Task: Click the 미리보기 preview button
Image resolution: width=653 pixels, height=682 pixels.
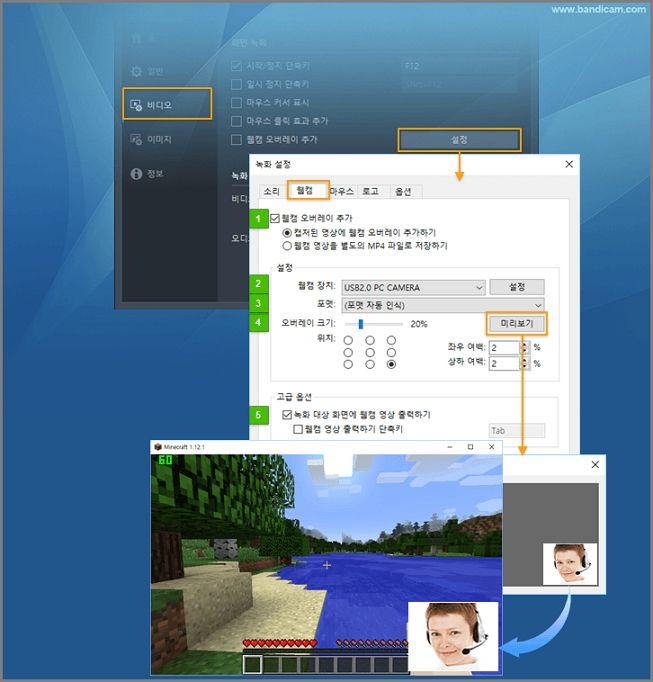Action: (x=517, y=324)
